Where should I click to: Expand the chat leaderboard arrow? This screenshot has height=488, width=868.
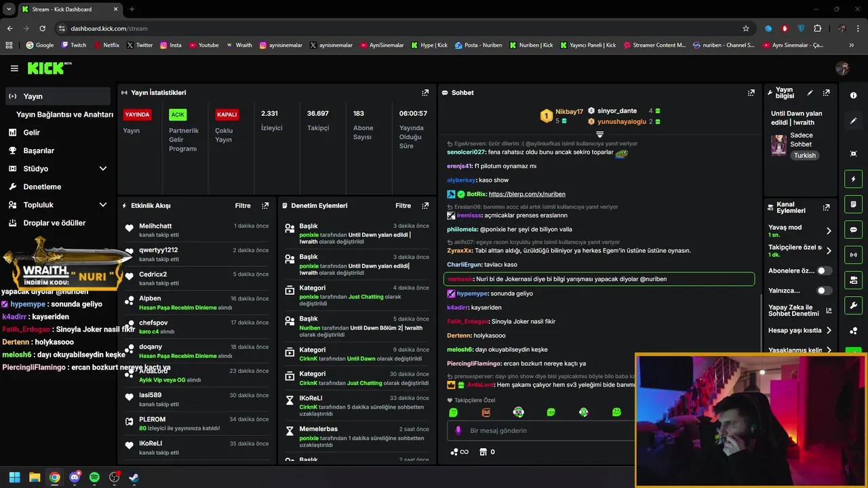[x=599, y=135]
